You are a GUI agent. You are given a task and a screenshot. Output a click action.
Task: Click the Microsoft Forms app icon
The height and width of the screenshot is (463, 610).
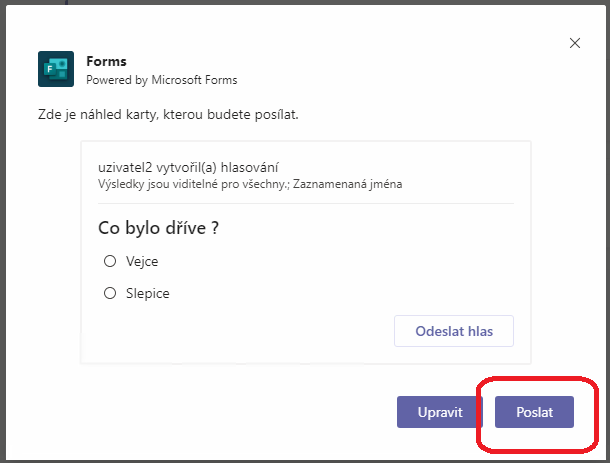(x=56, y=69)
